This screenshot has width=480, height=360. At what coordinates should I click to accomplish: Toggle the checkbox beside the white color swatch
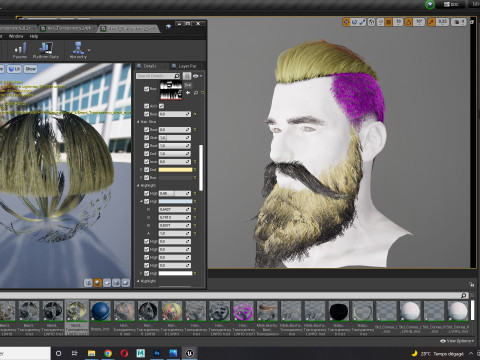click(146, 273)
